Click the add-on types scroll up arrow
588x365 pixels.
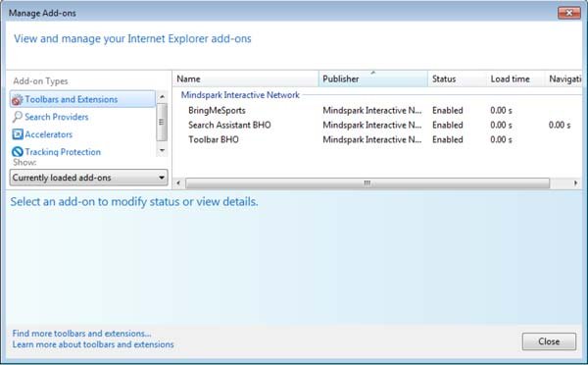click(162, 96)
